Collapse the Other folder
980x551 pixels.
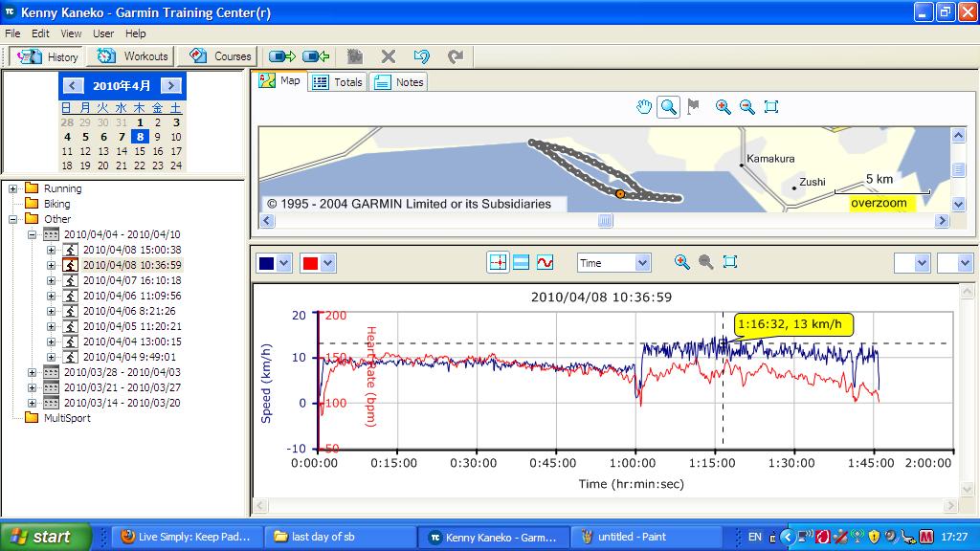(x=12, y=219)
